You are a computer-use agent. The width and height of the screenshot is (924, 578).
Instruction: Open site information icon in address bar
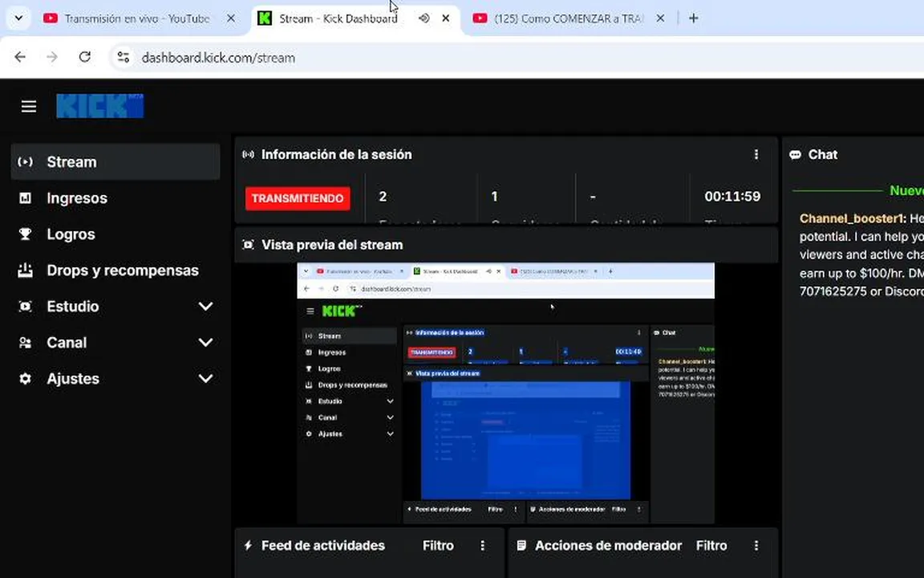click(x=124, y=57)
